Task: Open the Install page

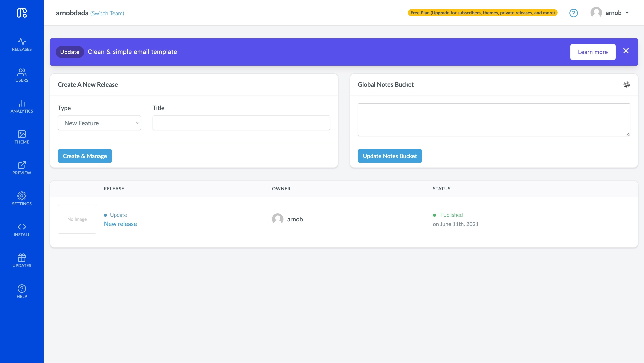Action: [x=22, y=230]
